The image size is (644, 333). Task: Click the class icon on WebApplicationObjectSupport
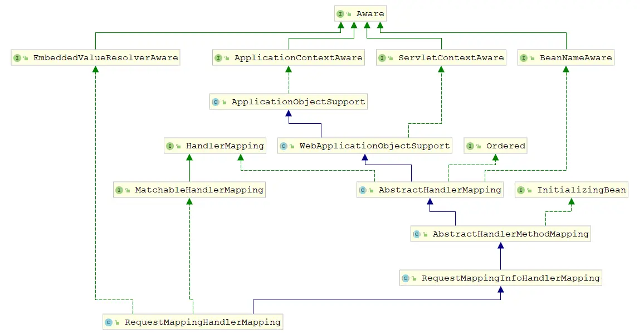283,146
